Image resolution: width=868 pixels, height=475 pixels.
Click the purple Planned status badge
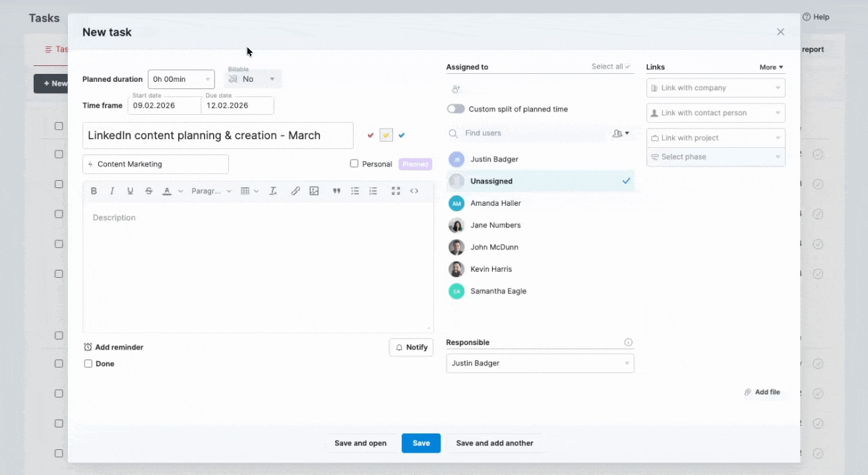point(415,164)
